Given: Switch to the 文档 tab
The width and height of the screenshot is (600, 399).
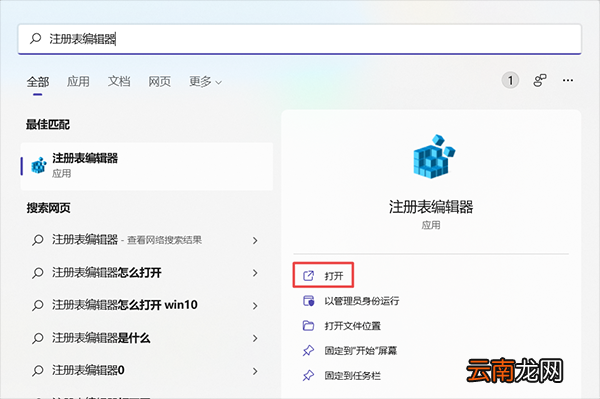Looking at the screenshot, I should click(x=119, y=81).
